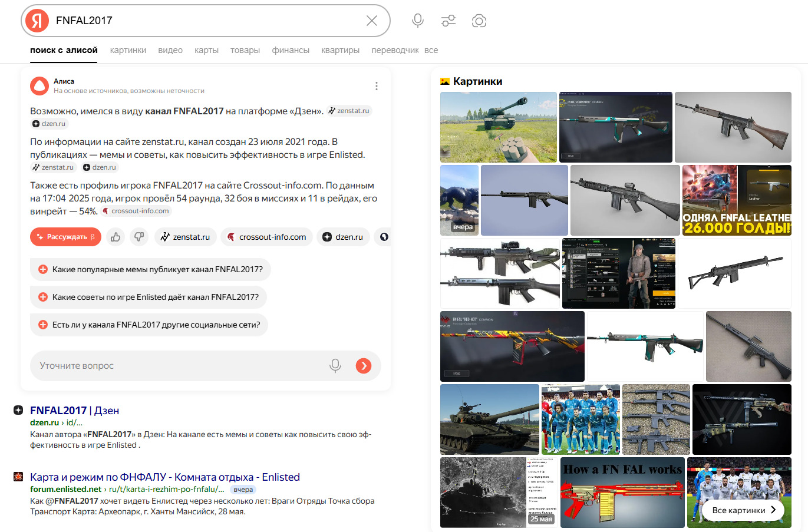
Task: Start voice search with microphone icon
Action: point(418,21)
